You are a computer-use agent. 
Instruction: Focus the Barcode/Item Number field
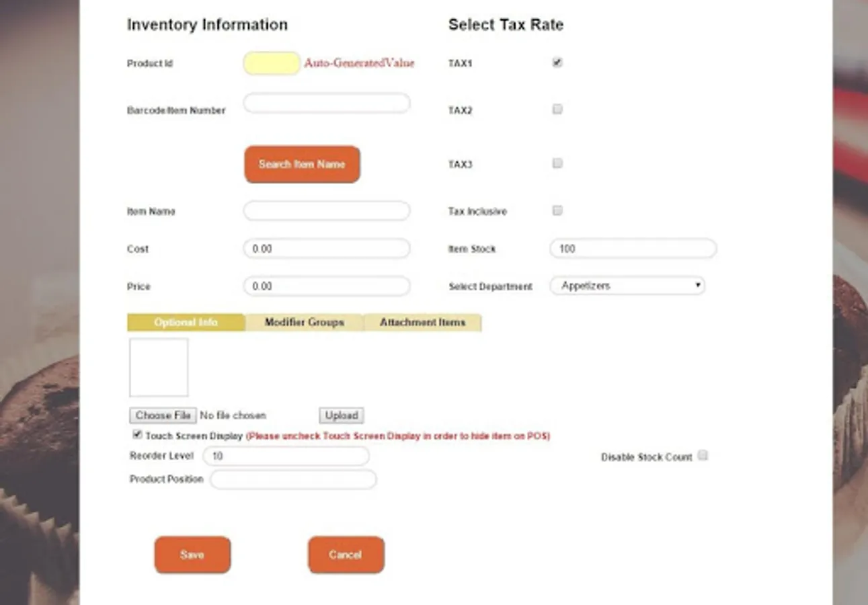[x=327, y=104]
